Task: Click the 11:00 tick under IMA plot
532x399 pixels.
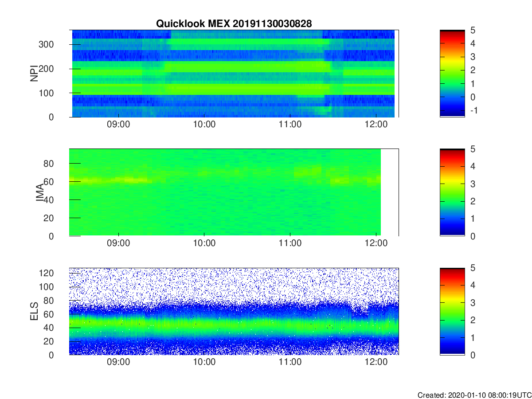Action: pyautogui.click(x=290, y=244)
